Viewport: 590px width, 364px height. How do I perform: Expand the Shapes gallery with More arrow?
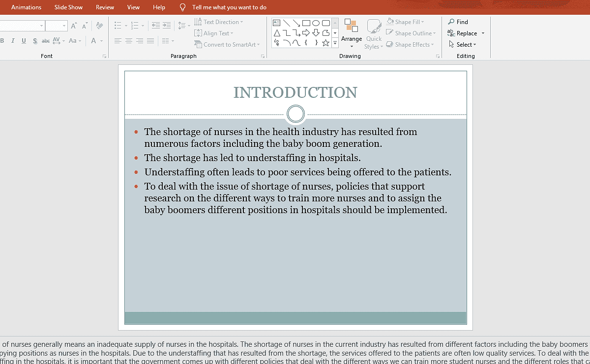335,43
